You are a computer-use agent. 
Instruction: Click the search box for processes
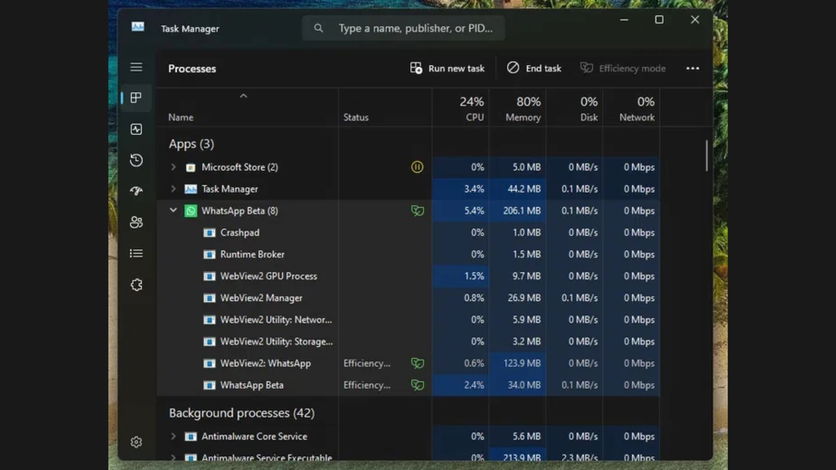click(404, 28)
